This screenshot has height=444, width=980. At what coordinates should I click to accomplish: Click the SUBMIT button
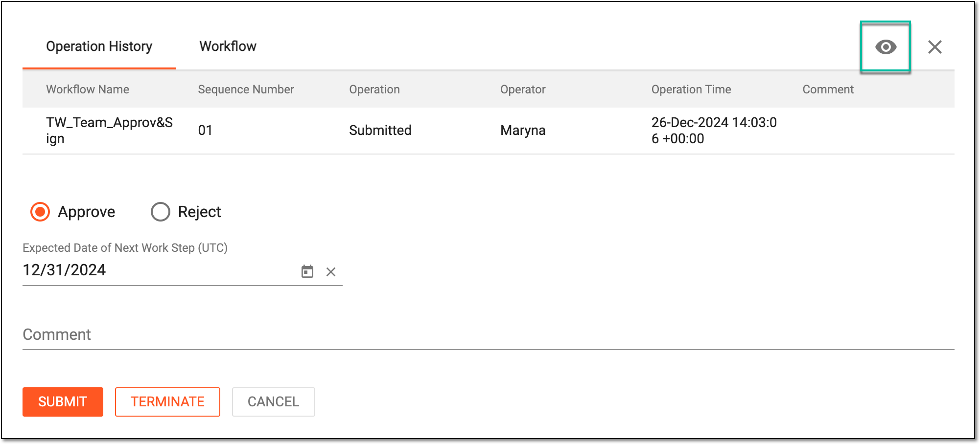63,402
